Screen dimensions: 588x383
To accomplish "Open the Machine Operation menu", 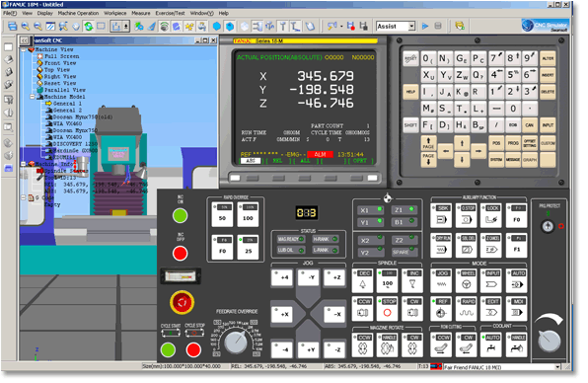I will tap(79, 13).
